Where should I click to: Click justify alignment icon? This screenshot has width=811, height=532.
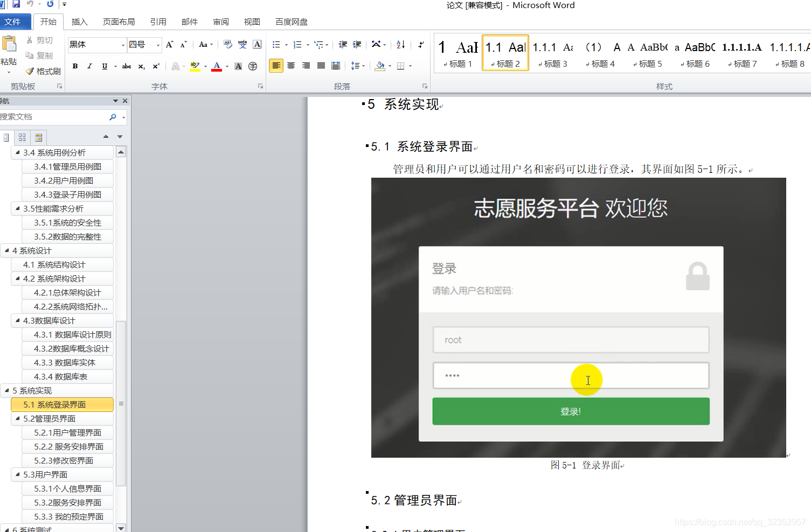coord(321,66)
